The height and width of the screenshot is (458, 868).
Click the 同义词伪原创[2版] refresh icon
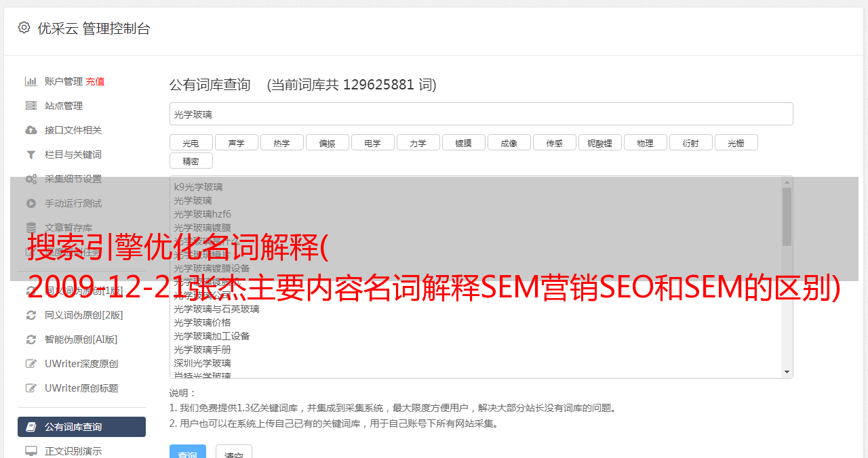[x=31, y=315]
